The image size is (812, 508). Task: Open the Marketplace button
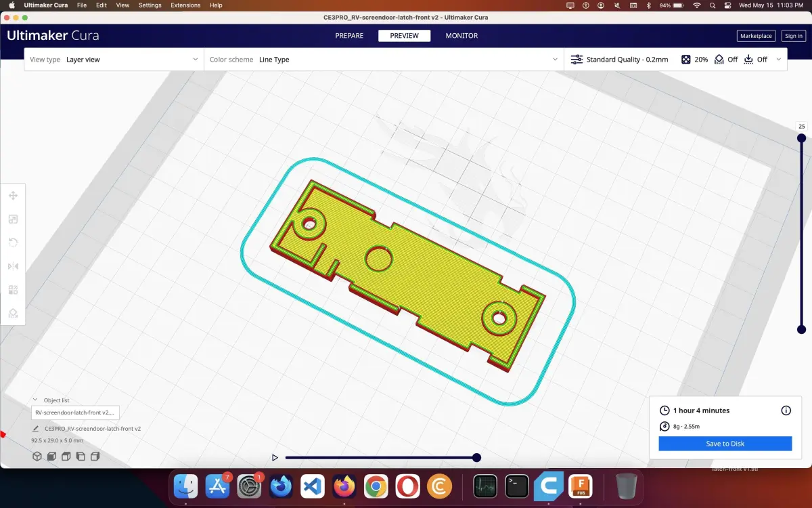point(756,36)
